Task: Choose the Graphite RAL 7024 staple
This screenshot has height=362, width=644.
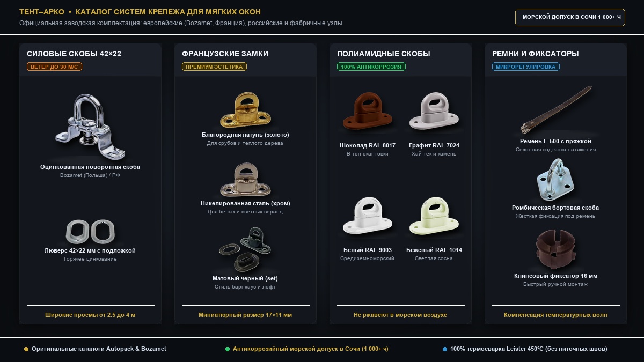Action: tap(434, 112)
